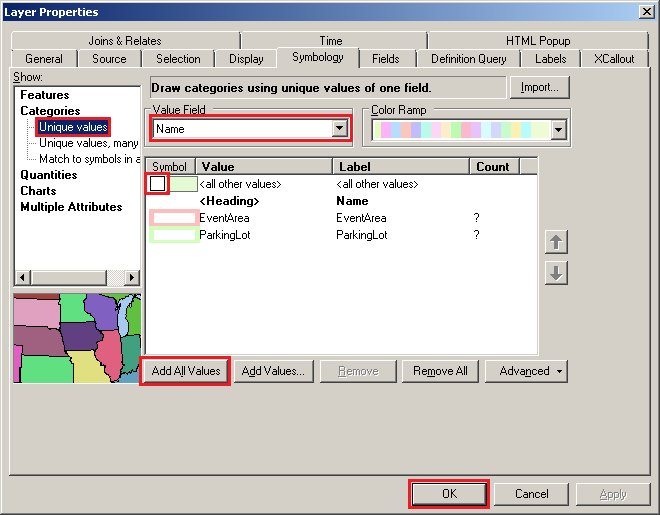Open the Definition Query tab
660x515 pixels.
[466, 59]
